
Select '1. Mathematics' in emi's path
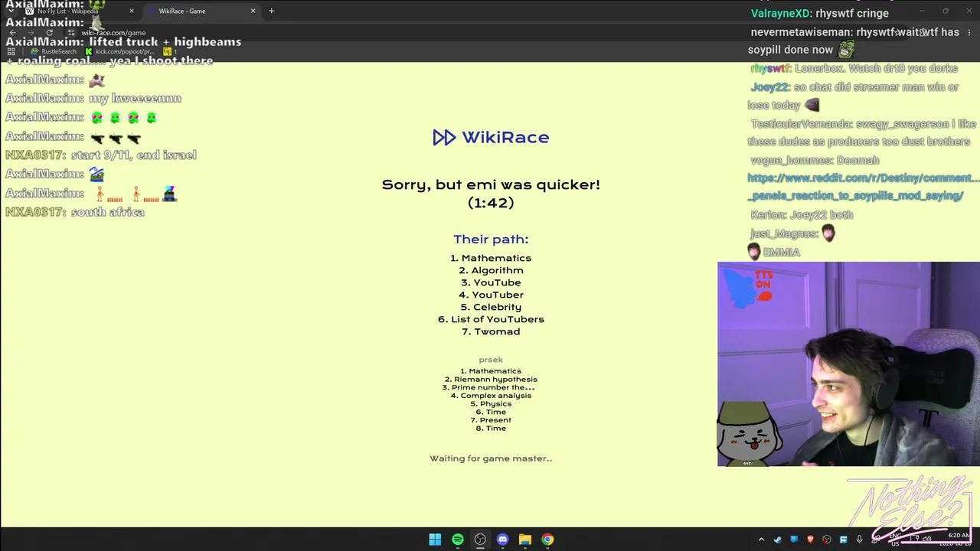click(x=491, y=258)
